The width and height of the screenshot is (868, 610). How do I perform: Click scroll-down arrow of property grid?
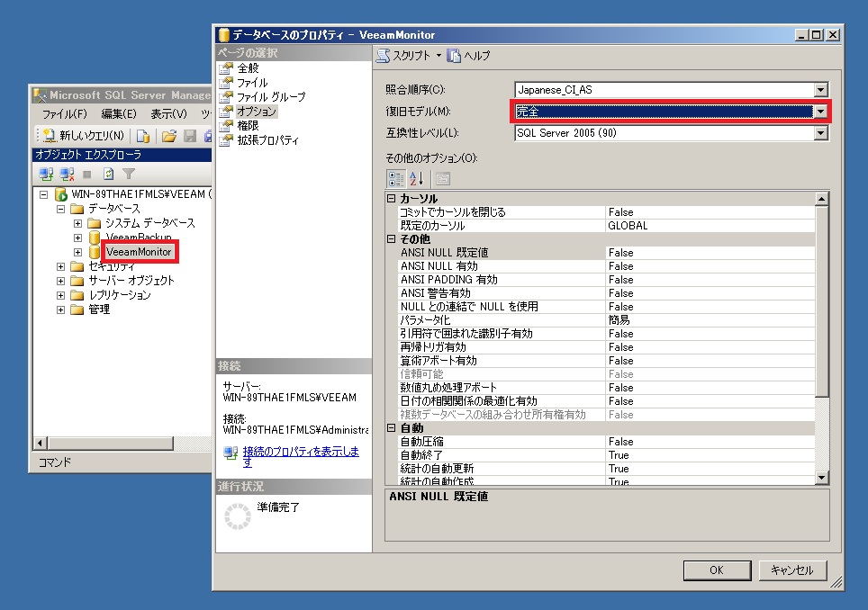coord(821,477)
